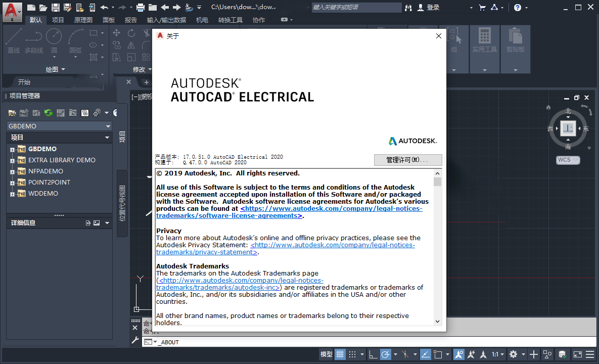Click the Save disk icon in quick access toolbar
The image size is (599, 364).
(x=56, y=7)
